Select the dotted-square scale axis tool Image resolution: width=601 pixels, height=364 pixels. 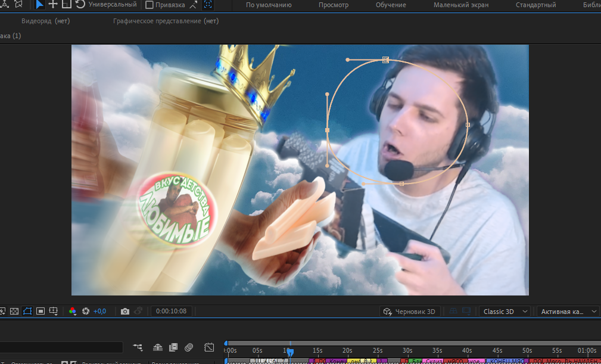pos(67,5)
